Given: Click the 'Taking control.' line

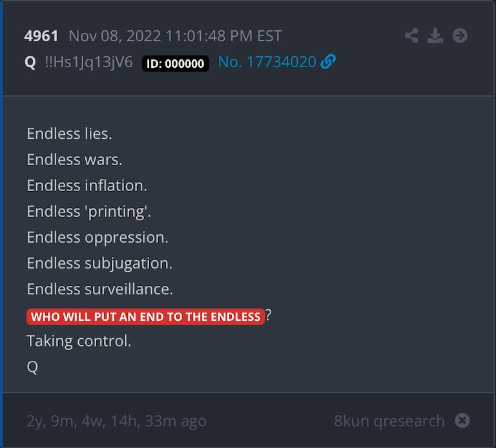Looking at the screenshot, I should 79,341.
